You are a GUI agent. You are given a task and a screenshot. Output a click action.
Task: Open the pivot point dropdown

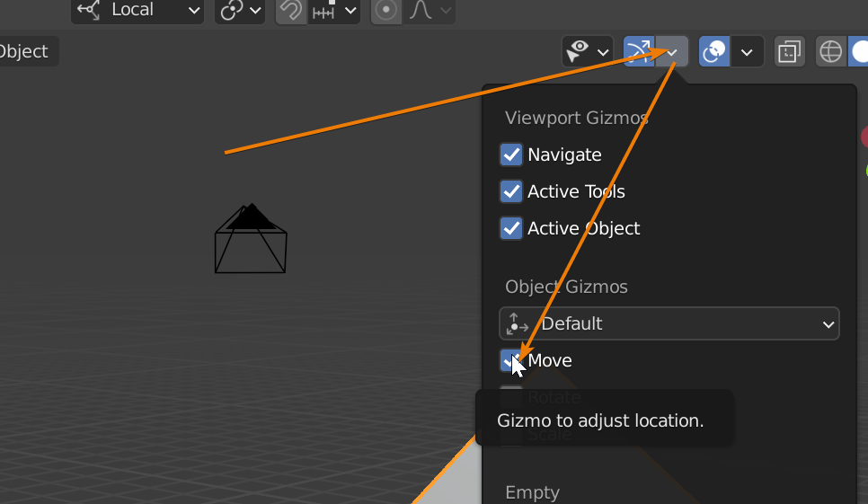[x=240, y=11]
